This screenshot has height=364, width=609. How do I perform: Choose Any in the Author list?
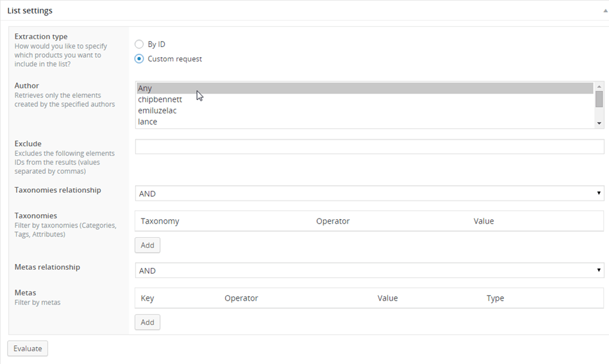point(365,88)
